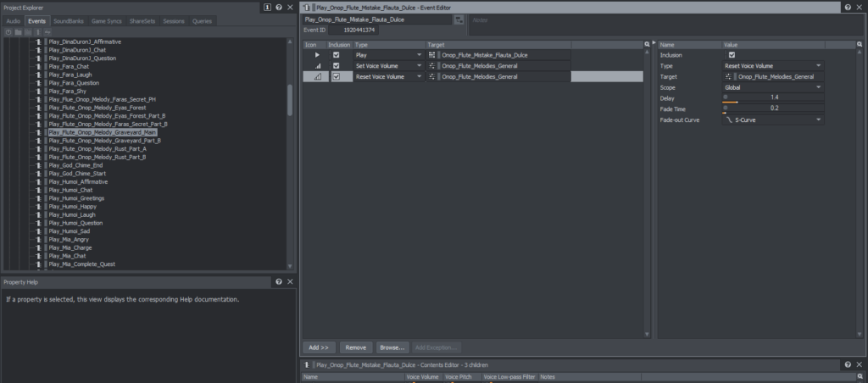Uncheck Inclusion for Set Voice Volume action
Image resolution: width=868 pixels, height=383 pixels.
coord(337,66)
